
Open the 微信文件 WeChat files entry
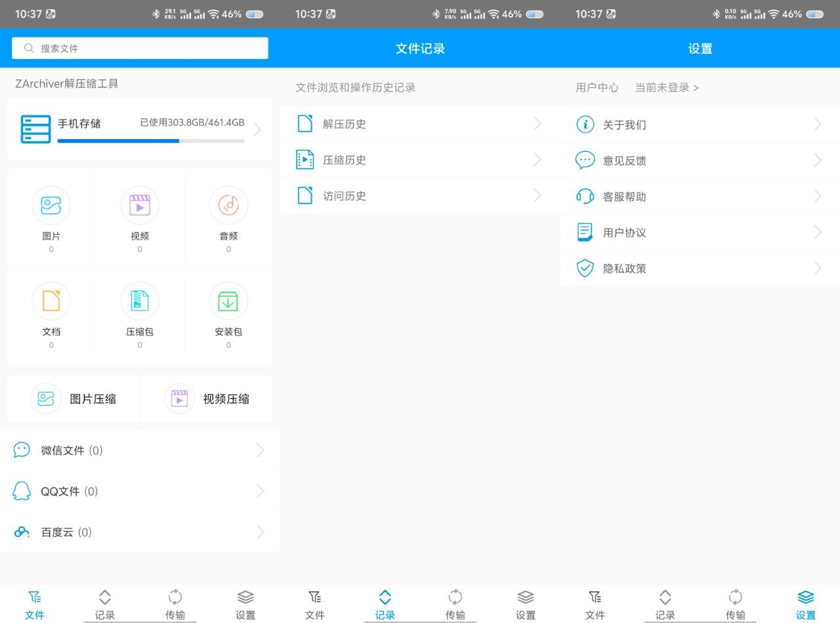140,450
